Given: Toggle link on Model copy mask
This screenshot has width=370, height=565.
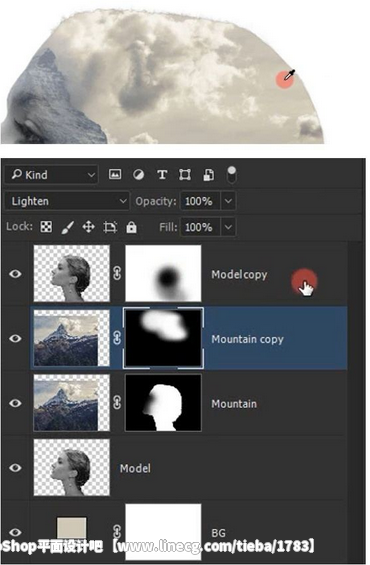Looking at the screenshot, I should tap(117, 273).
